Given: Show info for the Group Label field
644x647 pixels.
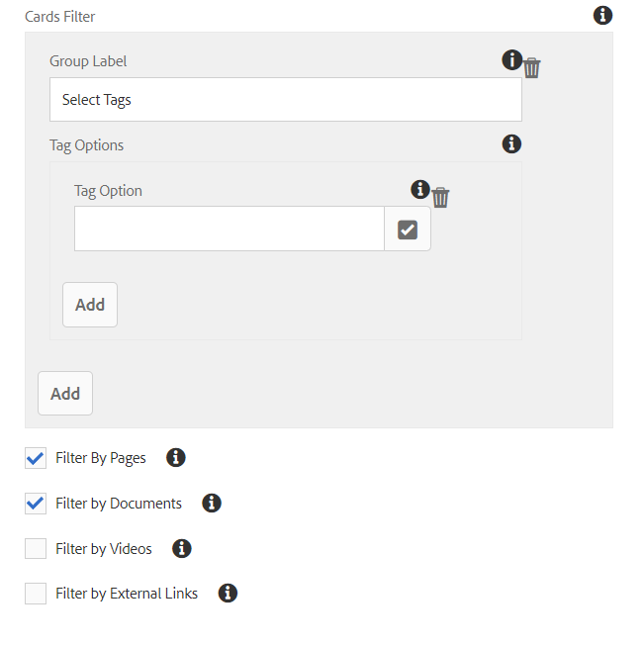Looking at the screenshot, I should (x=512, y=59).
